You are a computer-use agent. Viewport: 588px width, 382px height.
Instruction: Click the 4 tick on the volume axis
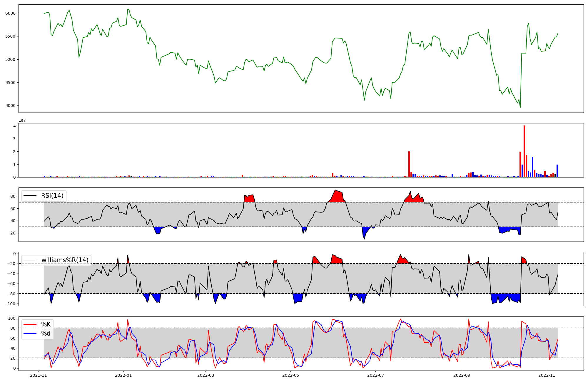point(14,126)
